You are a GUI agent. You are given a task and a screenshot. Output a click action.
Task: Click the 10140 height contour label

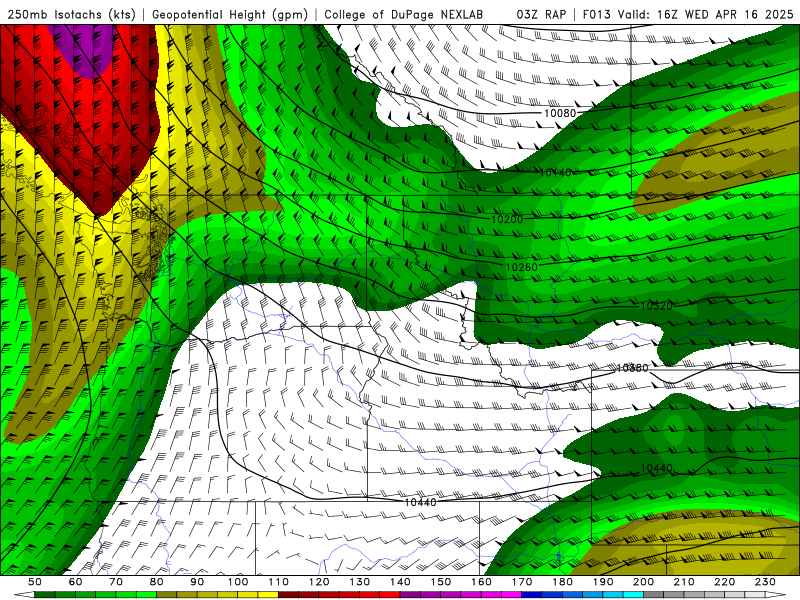pos(556,173)
